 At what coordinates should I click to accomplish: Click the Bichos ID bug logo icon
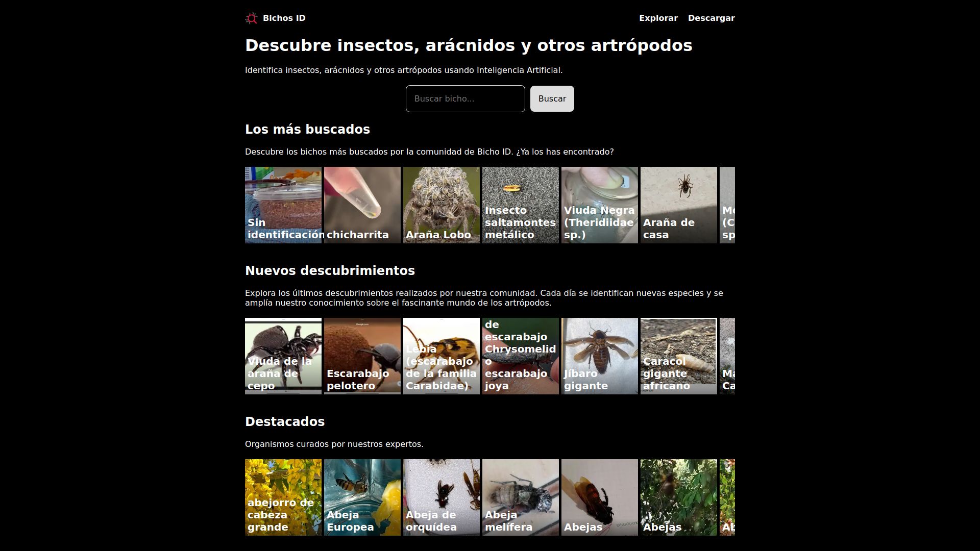[251, 18]
